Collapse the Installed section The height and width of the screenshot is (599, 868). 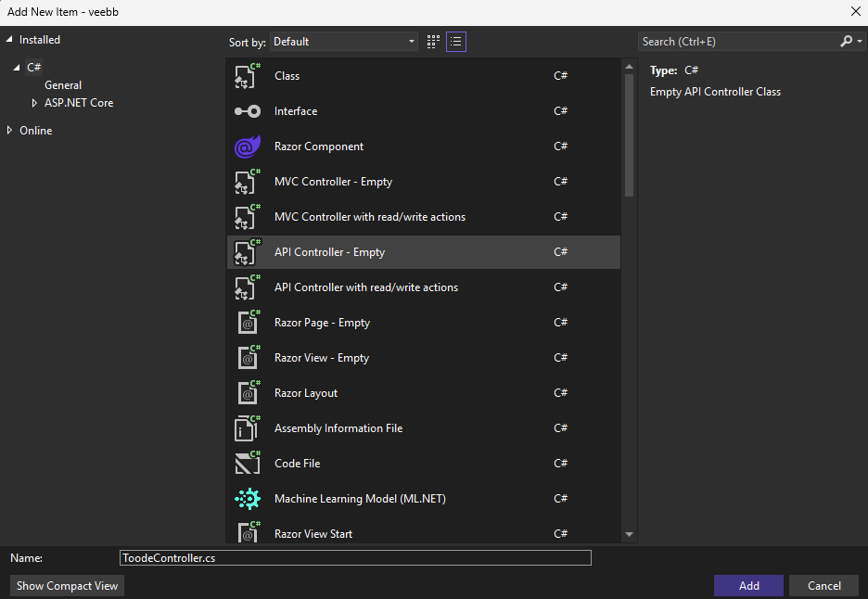(x=9, y=40)
